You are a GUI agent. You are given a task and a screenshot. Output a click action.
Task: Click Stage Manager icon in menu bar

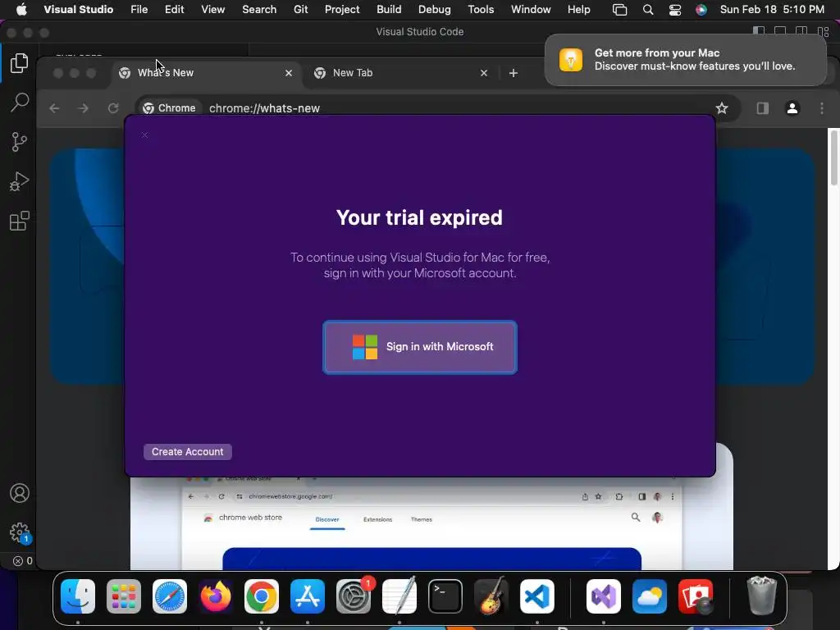[620, 10]
